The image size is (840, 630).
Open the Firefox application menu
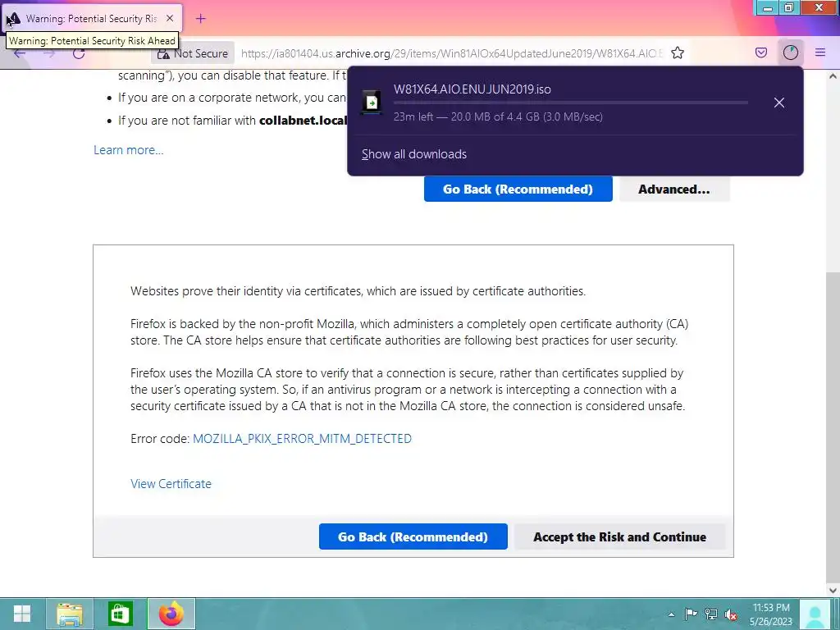pos(820,52)
